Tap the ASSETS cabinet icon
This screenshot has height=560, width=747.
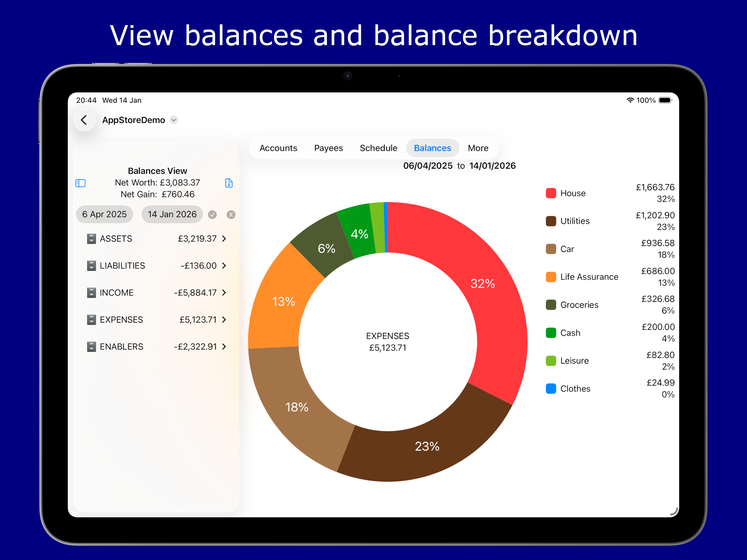pos(92,238)
